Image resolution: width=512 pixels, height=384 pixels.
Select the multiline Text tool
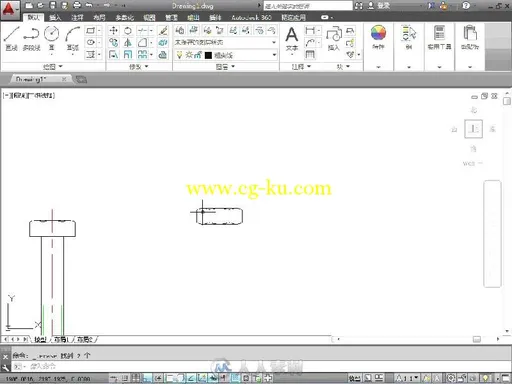tap(292, 38)
